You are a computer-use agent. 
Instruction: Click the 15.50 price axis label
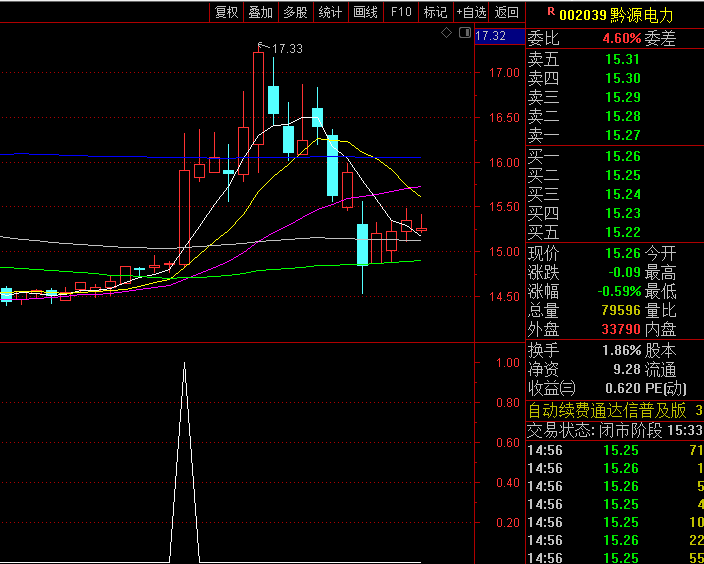[504, 207]
